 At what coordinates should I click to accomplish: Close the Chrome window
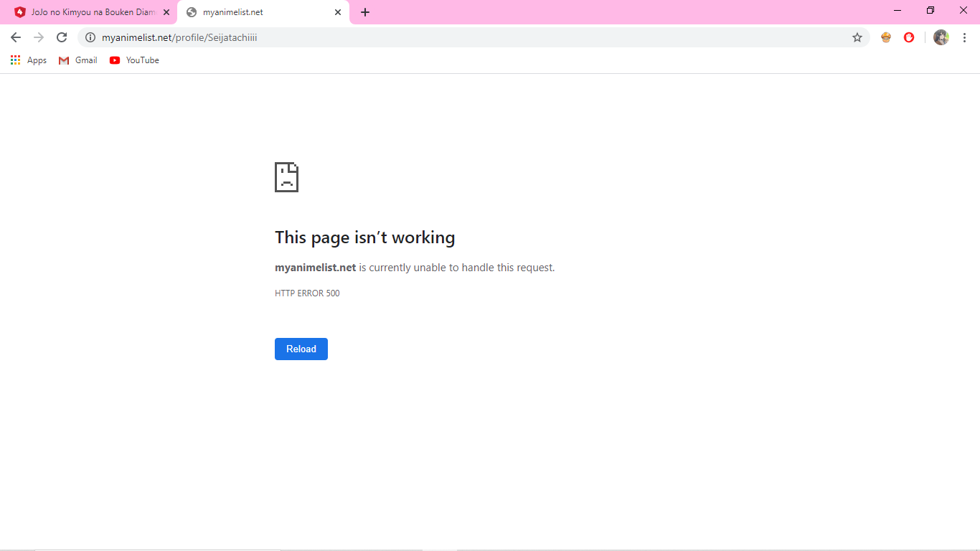[x=963, y=10]
